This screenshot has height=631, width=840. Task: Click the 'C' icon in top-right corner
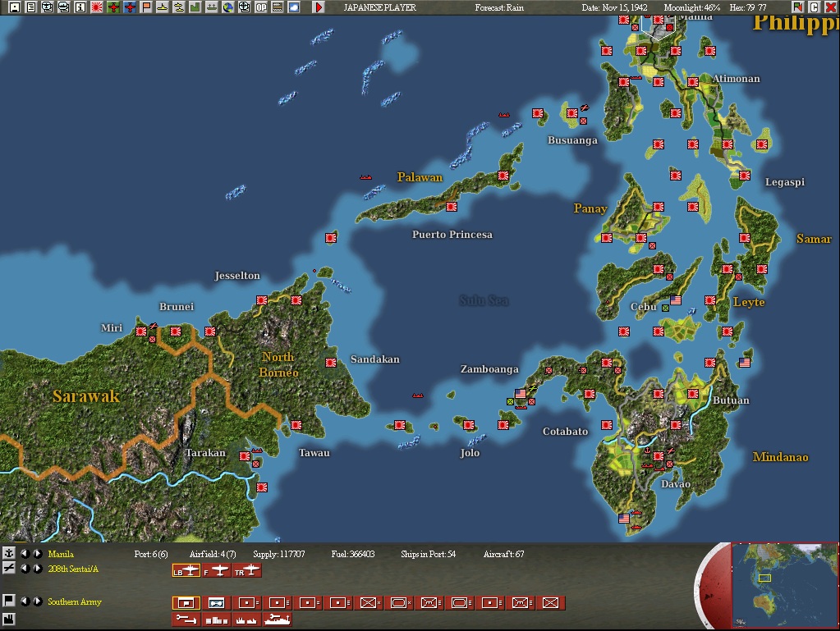tap(815, 7)
